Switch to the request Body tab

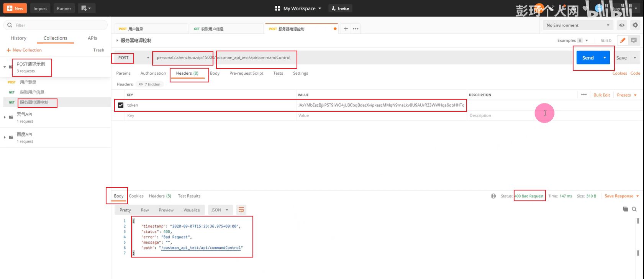tap(215, 73)
